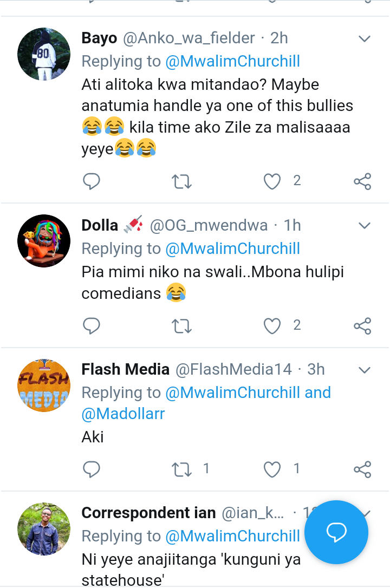Reply to Flash Media's 'Aki' tweet
390x588 pixels.
click(92, 469)
